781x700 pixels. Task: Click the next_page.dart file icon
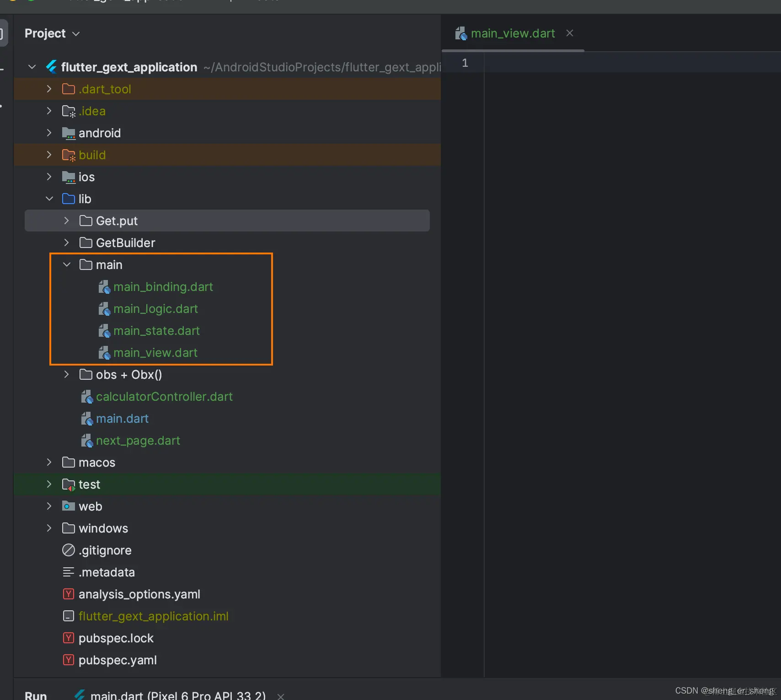pyautogui.click(x=87, y=441)
